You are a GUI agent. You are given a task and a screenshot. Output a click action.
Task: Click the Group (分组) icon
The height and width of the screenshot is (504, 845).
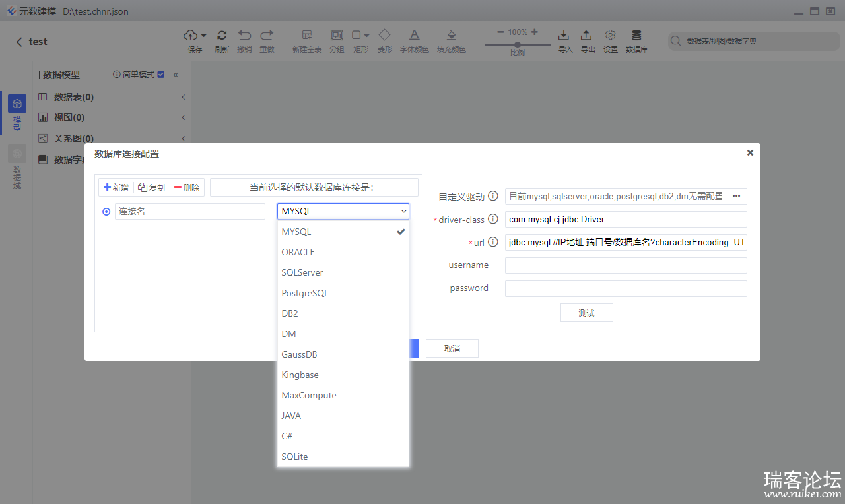(337, 35)
